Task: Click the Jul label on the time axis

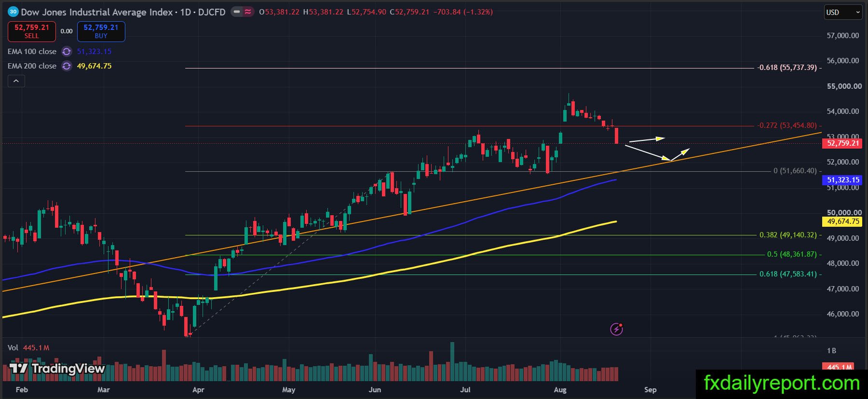Action: (x=465, y=390)
